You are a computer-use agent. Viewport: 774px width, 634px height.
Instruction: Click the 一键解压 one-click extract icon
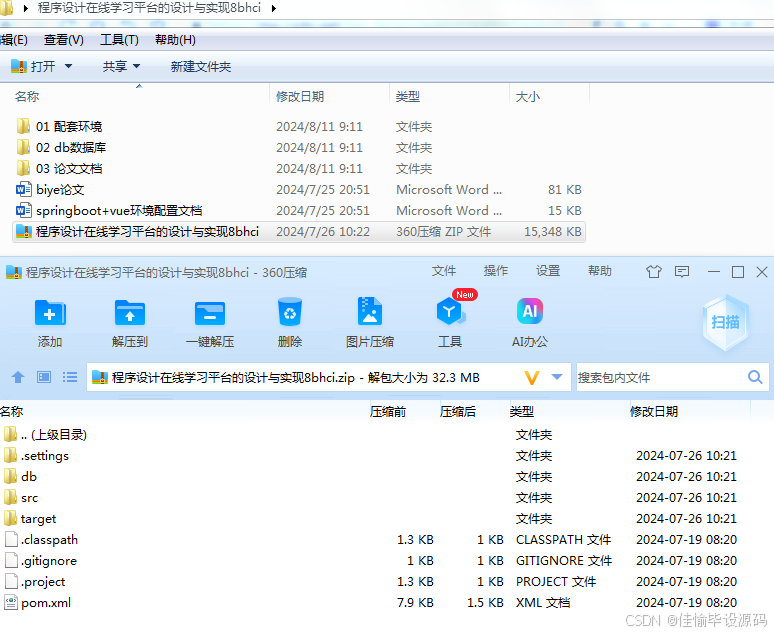pos(210,313)
